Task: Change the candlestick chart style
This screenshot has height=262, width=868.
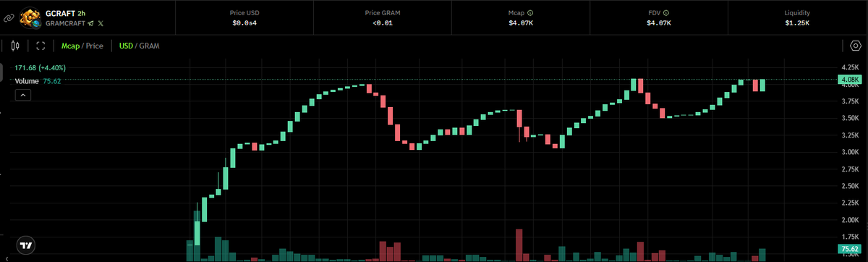Action: [16, 46]
